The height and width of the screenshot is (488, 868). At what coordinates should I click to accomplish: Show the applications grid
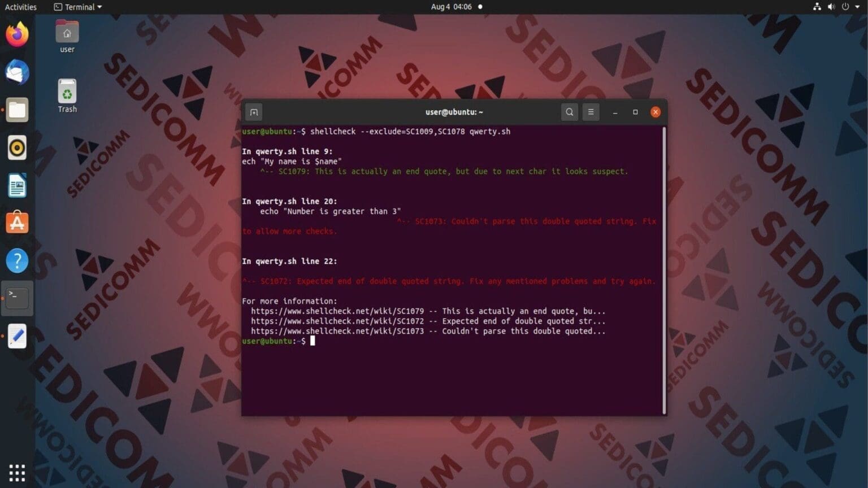click(x=17, y=472)
